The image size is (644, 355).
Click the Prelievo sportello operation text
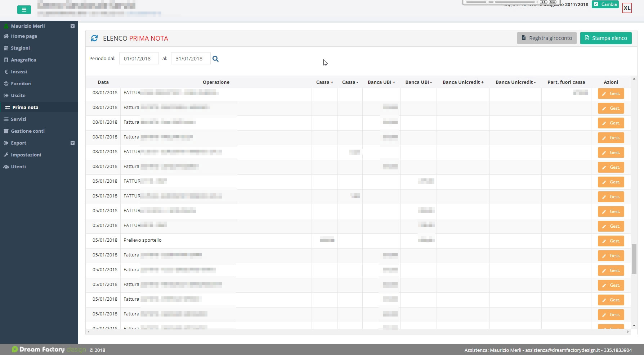click(x=143, y=240)
